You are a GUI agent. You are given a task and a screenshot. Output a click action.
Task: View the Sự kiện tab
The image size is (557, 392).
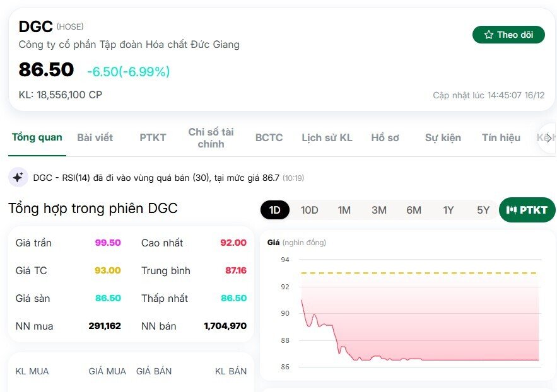pyautogui.click(x=443, y=137)
